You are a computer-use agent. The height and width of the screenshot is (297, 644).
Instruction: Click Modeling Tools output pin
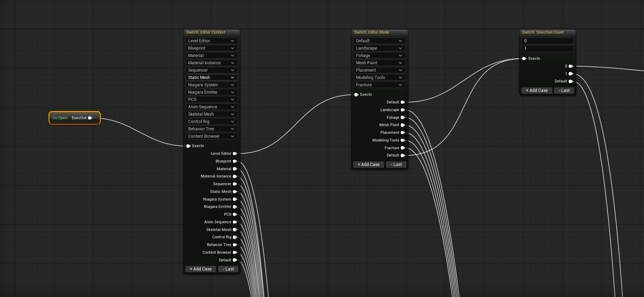click(x=403, y=140)
